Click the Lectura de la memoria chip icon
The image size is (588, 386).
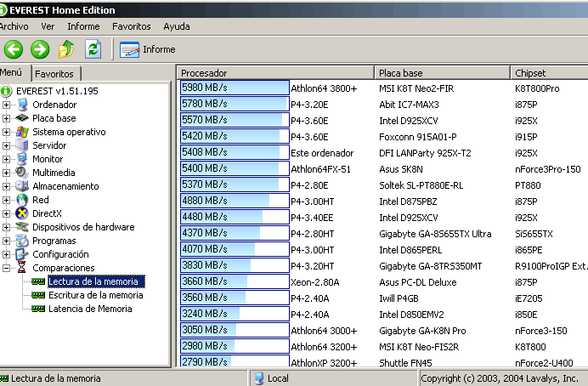point(38,281)
